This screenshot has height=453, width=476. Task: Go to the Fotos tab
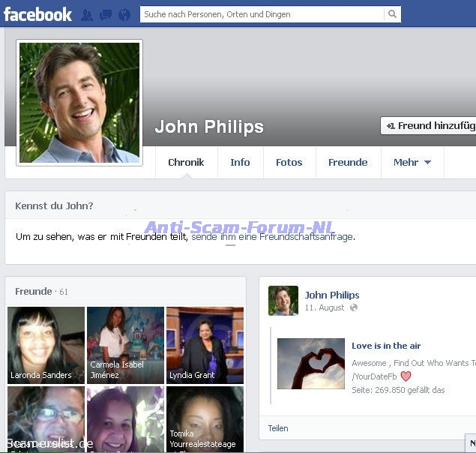click(289, 162)
